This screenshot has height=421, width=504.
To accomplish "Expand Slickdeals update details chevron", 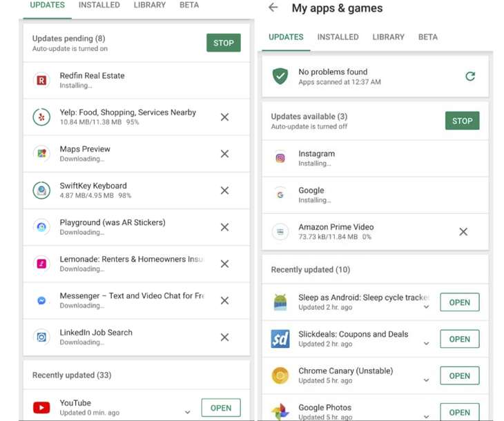I will 426,344.
